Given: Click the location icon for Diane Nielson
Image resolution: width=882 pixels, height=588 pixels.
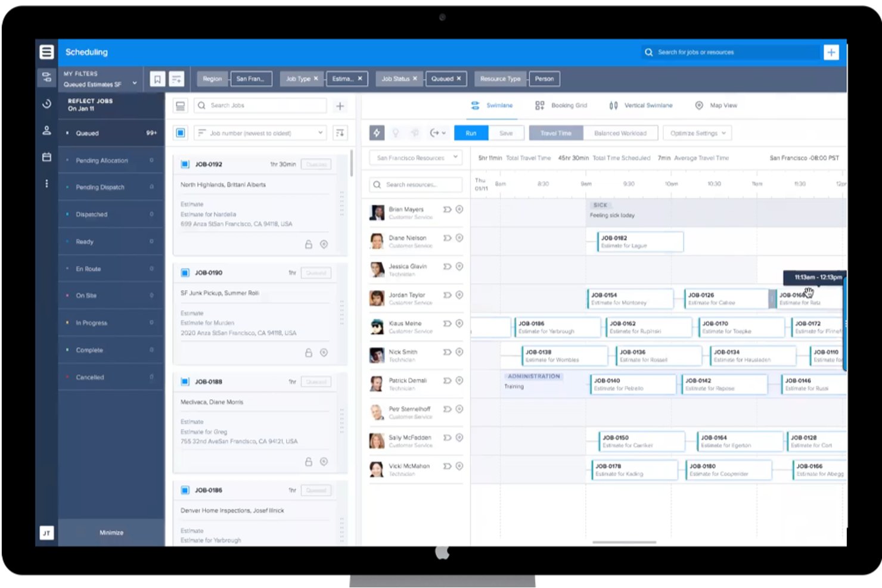Looking at the screenshot, I should pyautogui.click(x=459, y=238).
